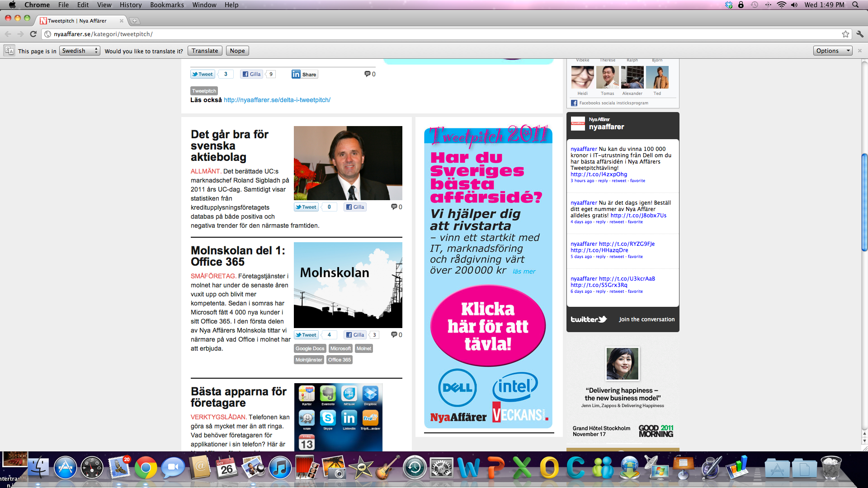Open the View menu
This screenshot has width=868, height=488.
[104, 5]
